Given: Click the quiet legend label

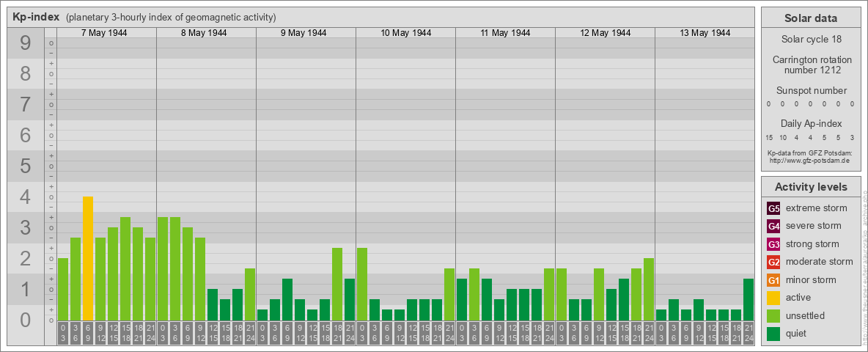Looking at the screenshot, I should point(796,333).
